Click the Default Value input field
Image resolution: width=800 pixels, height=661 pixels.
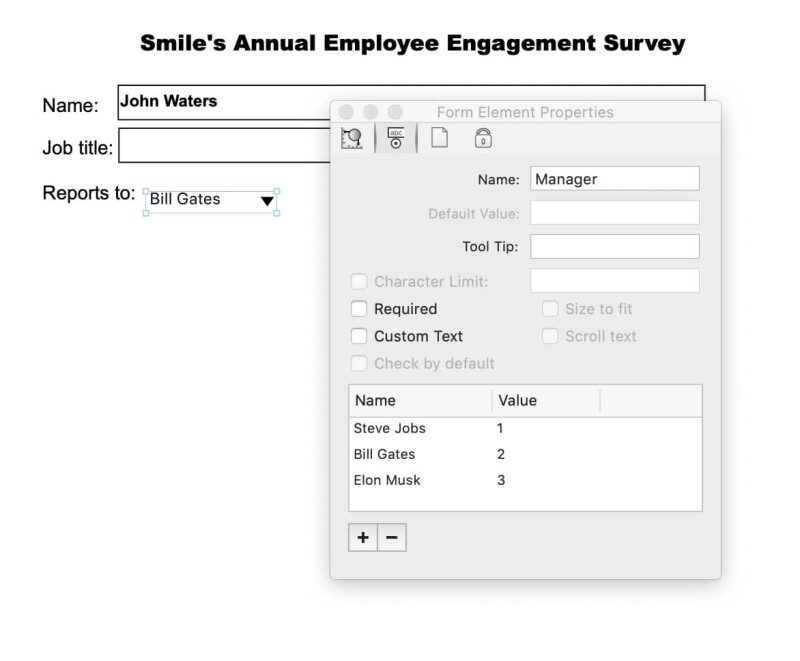615,213
